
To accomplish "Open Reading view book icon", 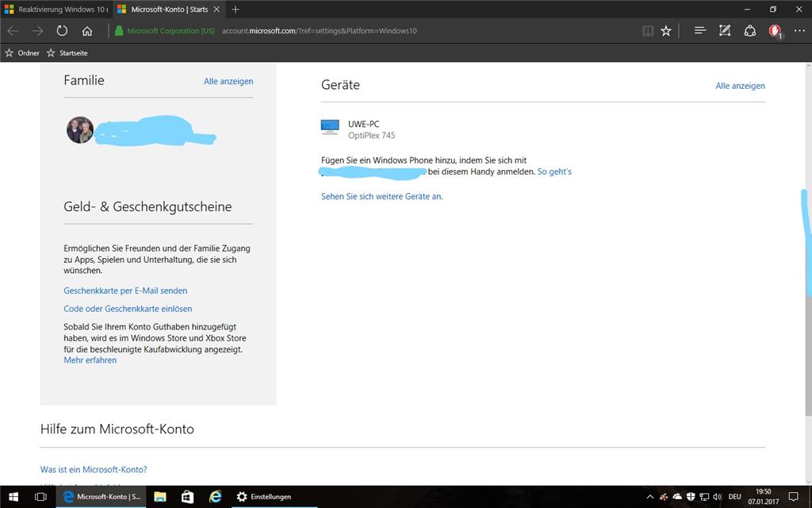I will (x=648, y=31).
